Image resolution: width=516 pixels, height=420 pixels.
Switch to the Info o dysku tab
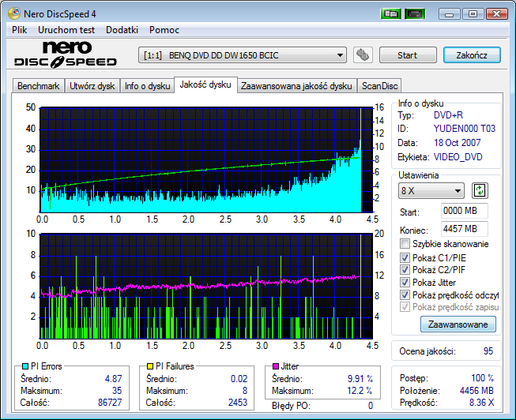coord(147,86)
